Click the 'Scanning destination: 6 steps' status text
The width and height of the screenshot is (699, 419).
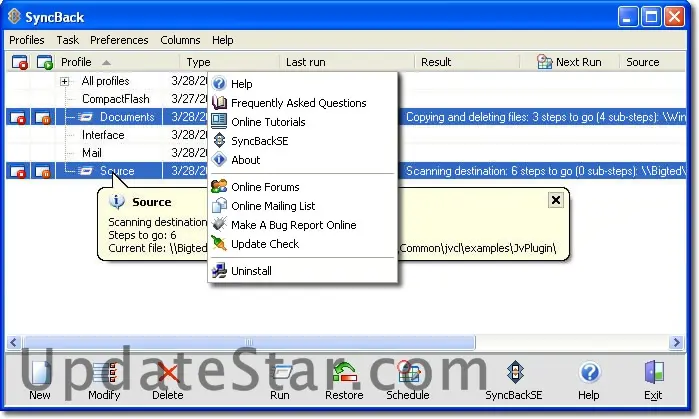(x=546, y=171)
